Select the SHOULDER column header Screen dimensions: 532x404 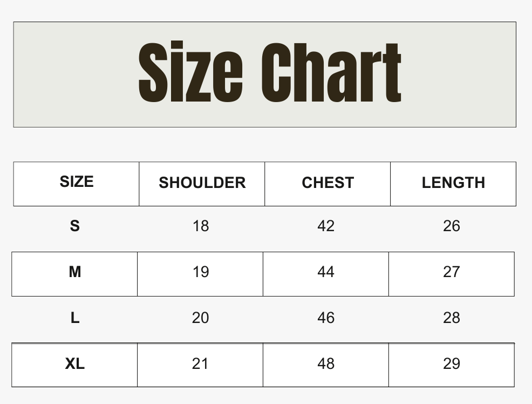(202, 184)
